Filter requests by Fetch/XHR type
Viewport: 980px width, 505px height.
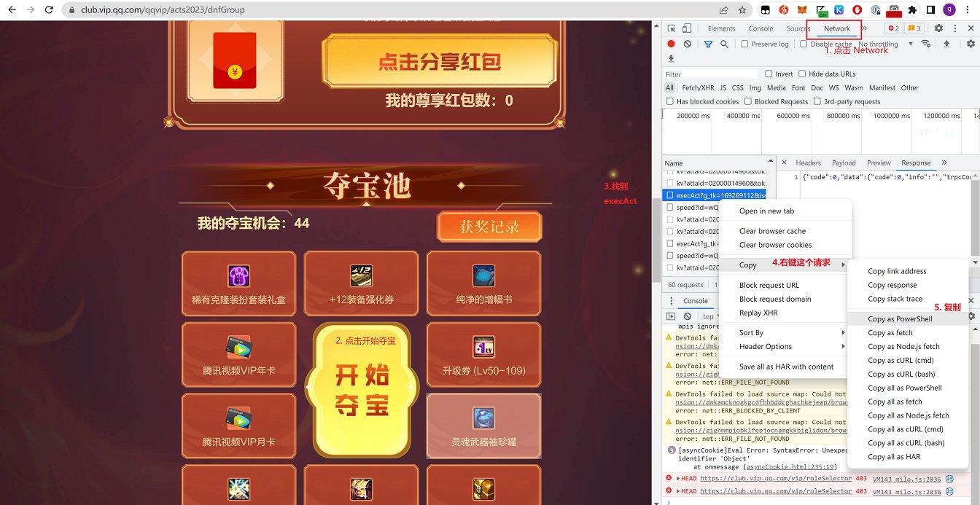point(698,87)
